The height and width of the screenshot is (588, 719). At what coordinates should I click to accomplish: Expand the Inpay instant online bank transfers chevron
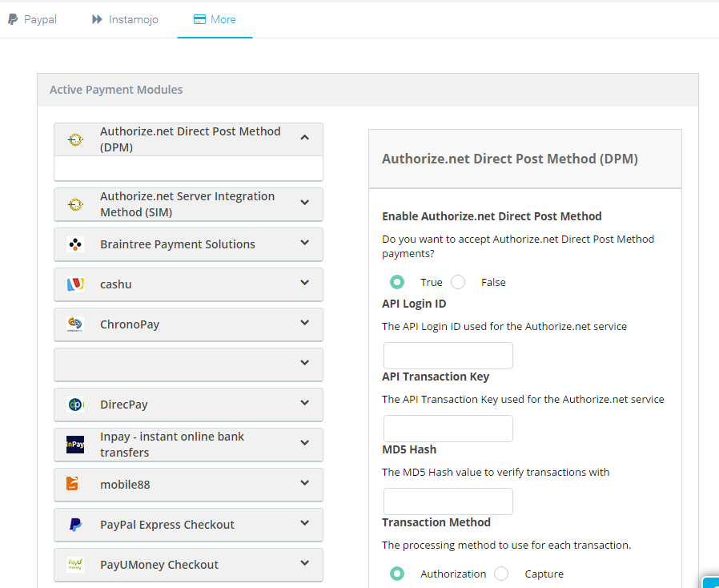(304, 443)
